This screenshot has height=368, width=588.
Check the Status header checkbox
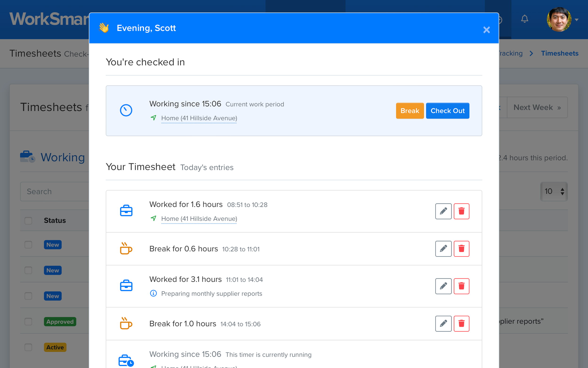tap(28, 220)
